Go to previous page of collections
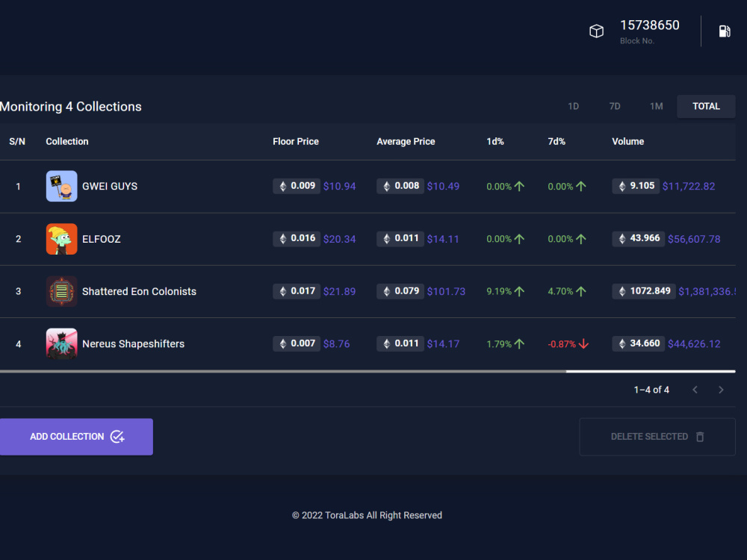The image size is (747, 560). [x=695, y=390]
